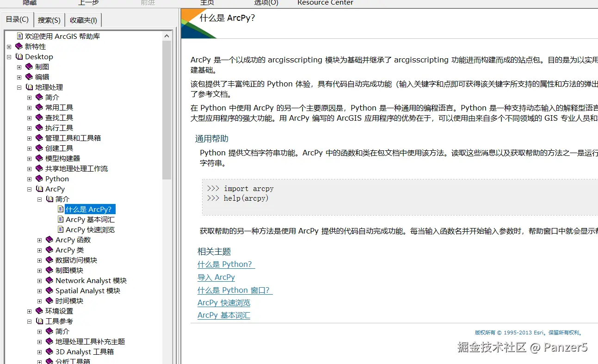Viewport: 598px width, 364px height.
Task: Click the book icon beside ArcPy 函数
Action: tap(49, 240)
